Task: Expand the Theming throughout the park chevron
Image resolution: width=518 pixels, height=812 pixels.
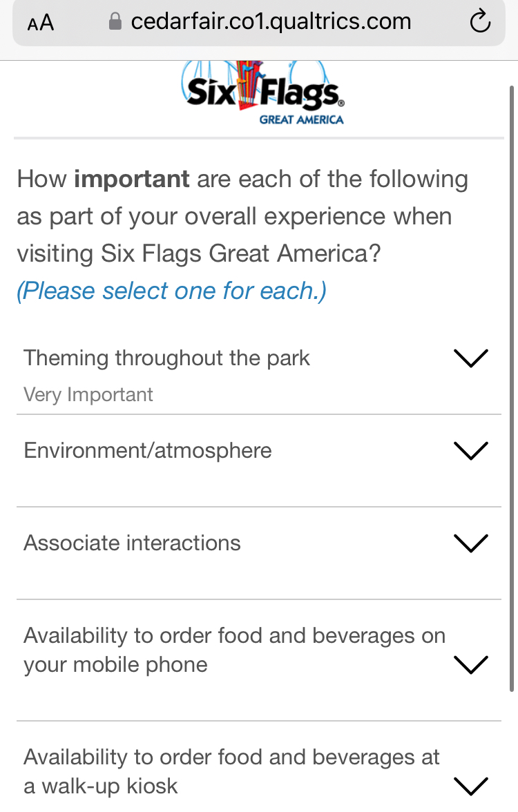Action: click(470, 358)
